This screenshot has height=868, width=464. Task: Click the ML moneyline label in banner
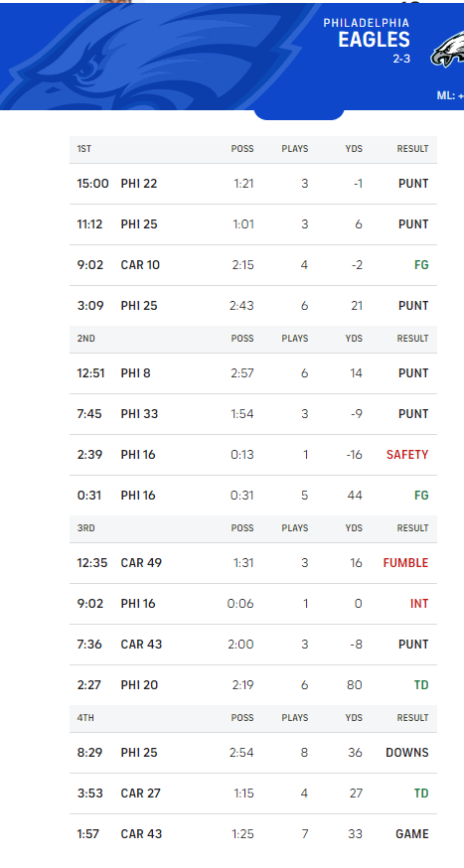[x=450, y=95]
